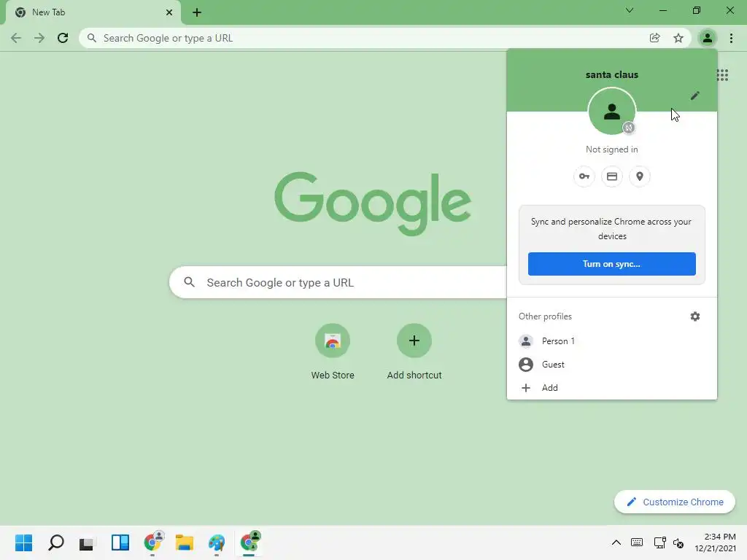The width and height of the screenshot is (747, 560).
Task: Show hidden system tray icons
Action: (x=616, y=542)
